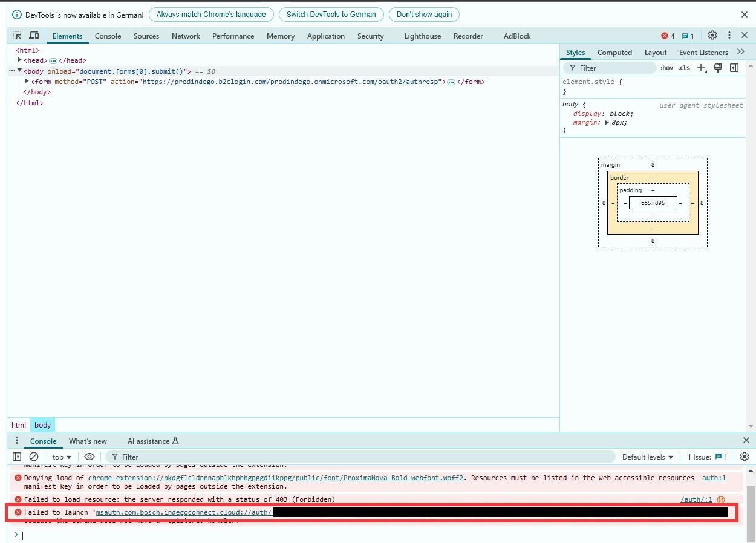Viewport: 756px width, 543px height.
Task: Open the Performance panel tab
Action: [233, 36]
